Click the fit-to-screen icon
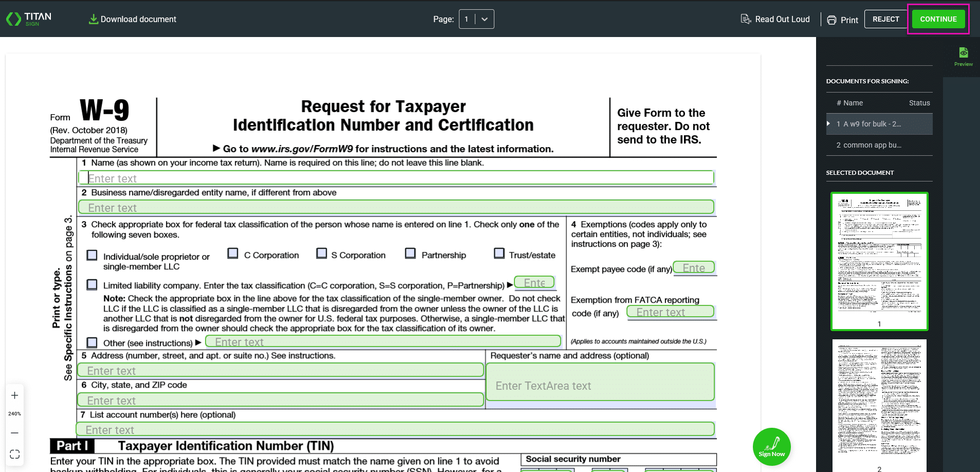980x472 pixels. click(15, 454)
